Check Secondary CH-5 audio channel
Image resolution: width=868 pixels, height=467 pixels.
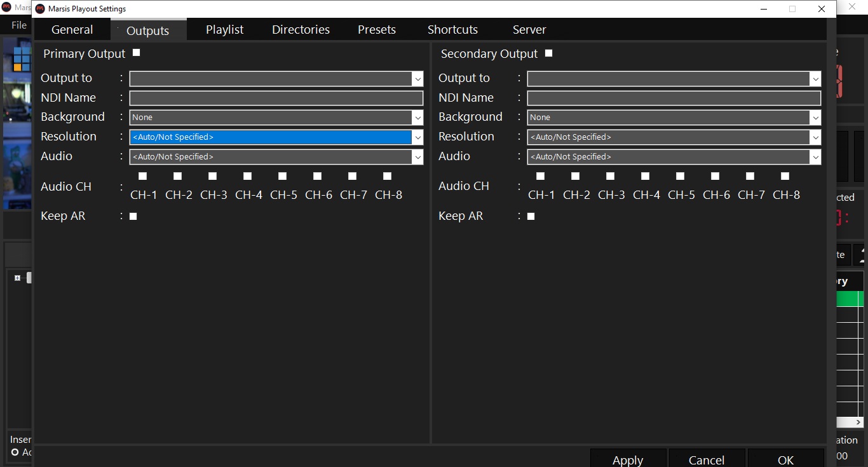[x=680, y=176]
